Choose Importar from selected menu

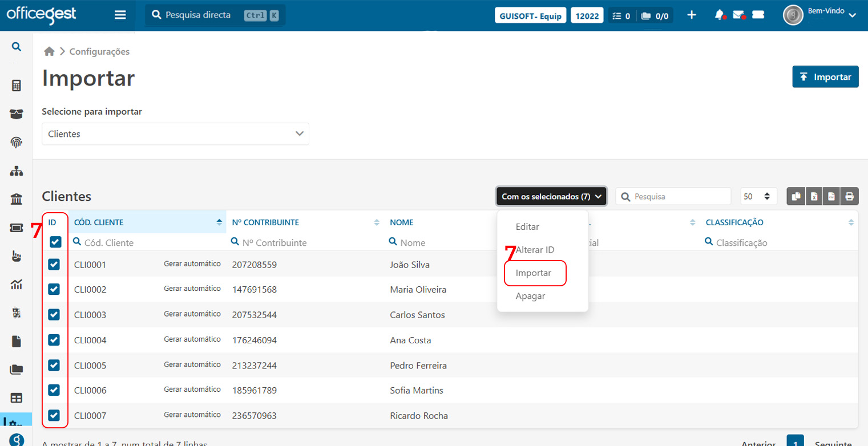click(x=534, y=273)
